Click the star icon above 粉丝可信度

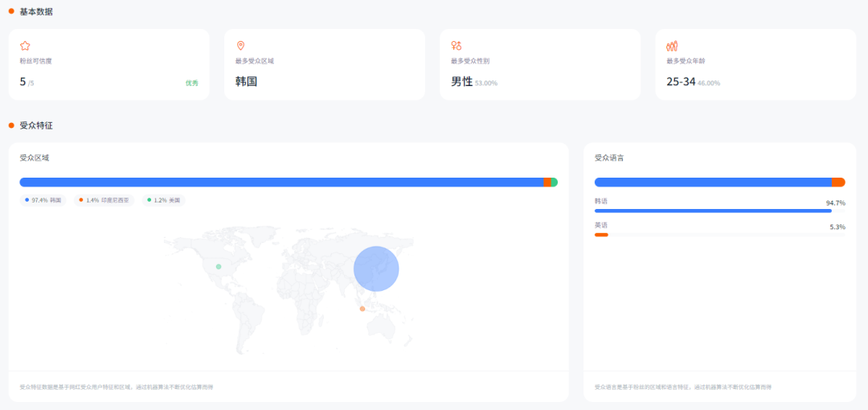pyautogui.click(x=25, y=46)
